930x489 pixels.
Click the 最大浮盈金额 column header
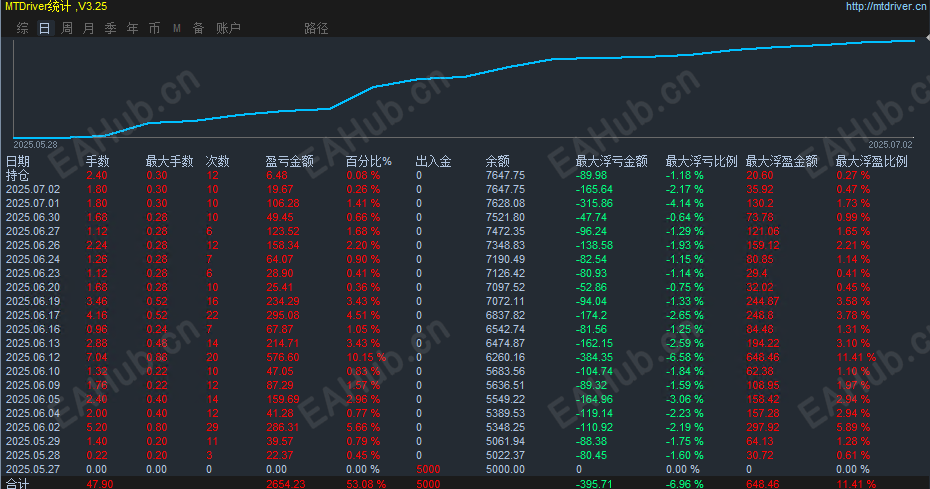(x=782, y=161)
